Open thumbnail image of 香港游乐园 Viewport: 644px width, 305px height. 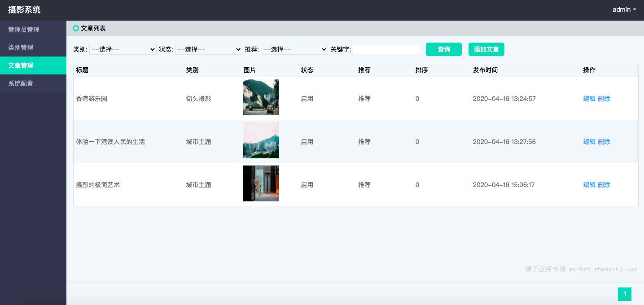pyautogui.click(x=261, y=97)
